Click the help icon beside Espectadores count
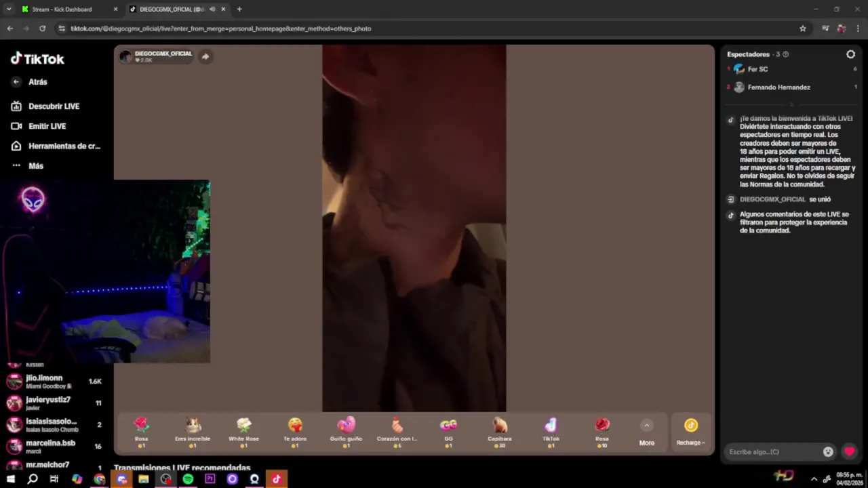The height and width of the screenshot is (488, 868). click(785, 54)
